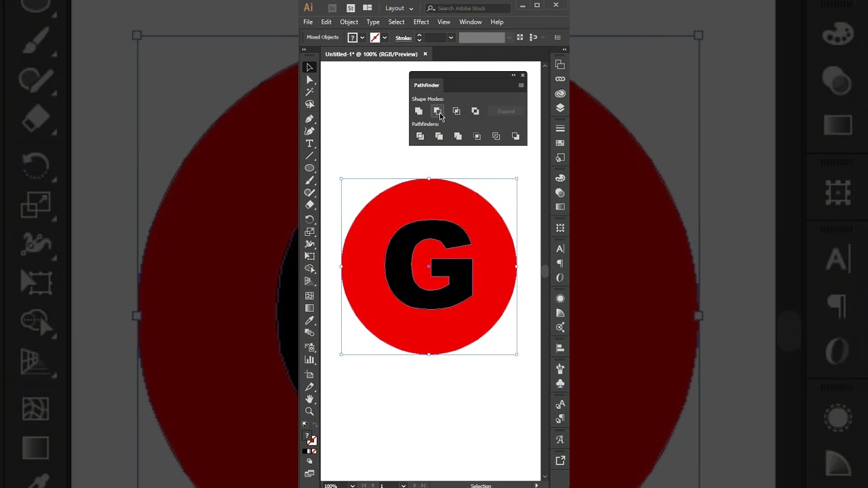This screenshot has height=488, width=868.
Task: Select the Line Segment tool
Action: pyautogui.click(x=310, y=156)
